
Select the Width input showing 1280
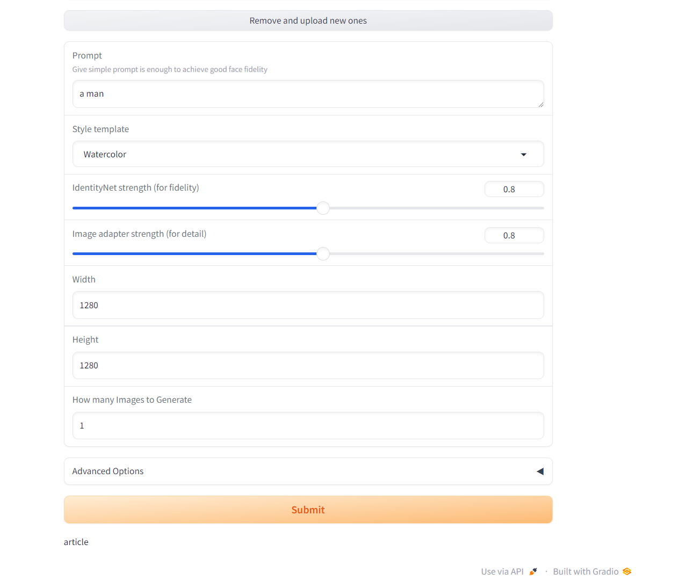pyautogui.click(x=308, y=305)
